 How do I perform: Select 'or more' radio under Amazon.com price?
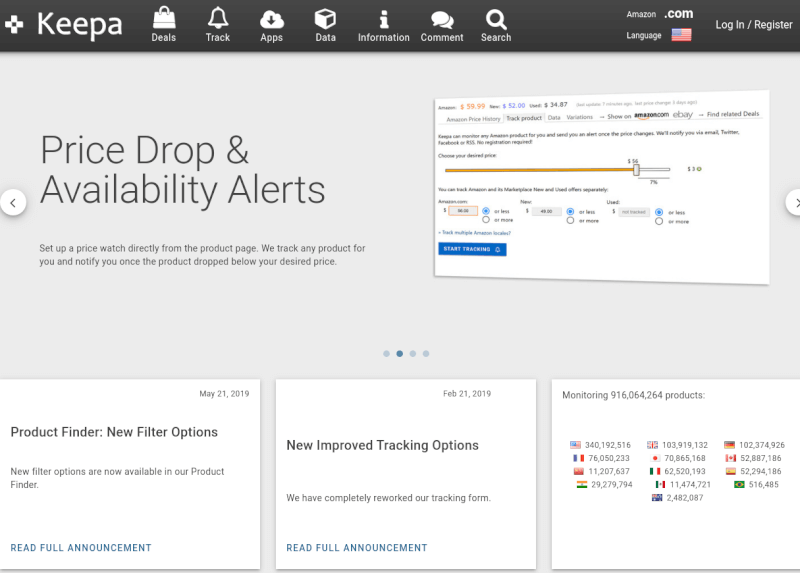click(486, 220)
